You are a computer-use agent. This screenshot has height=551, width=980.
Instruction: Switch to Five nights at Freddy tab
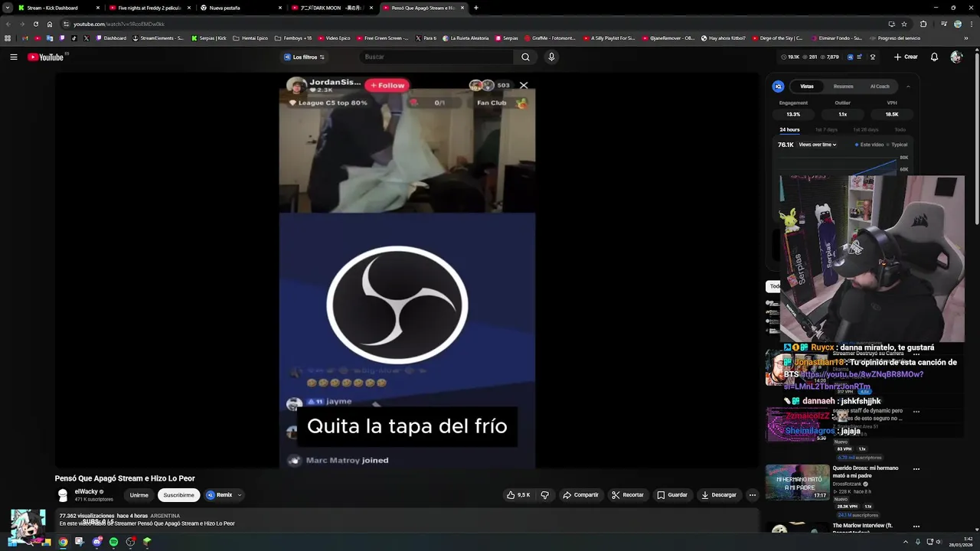point(149,8)
